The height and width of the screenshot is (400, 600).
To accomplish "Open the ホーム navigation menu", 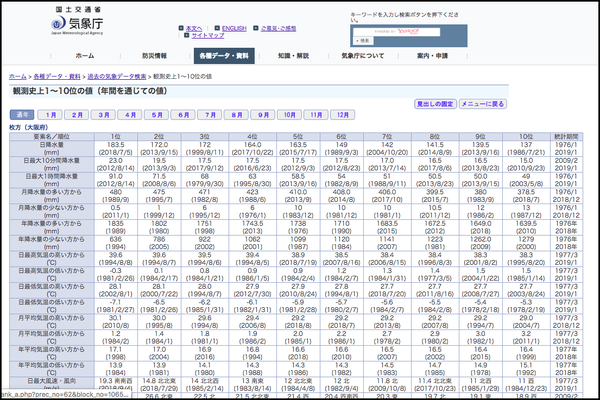I will [85, 56].
